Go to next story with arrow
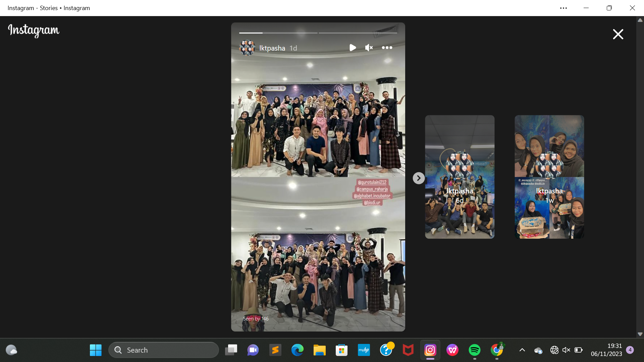 pyautogui.click(x=419, y=178)
